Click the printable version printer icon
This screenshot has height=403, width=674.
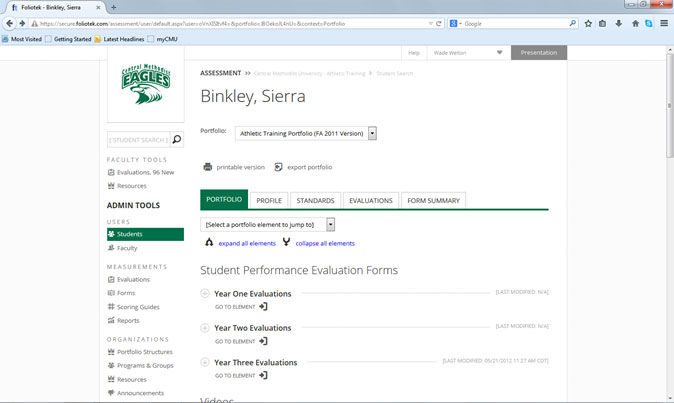tap(208, 167)
